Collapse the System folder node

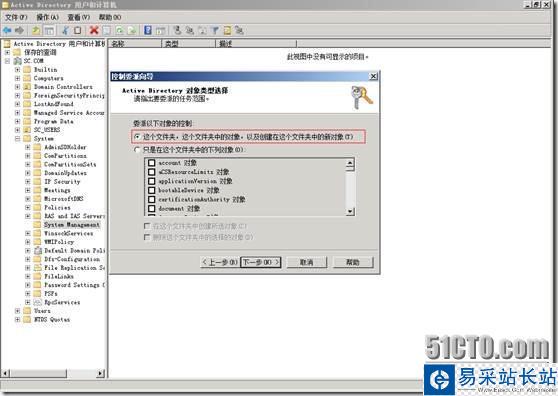(17, 138)
